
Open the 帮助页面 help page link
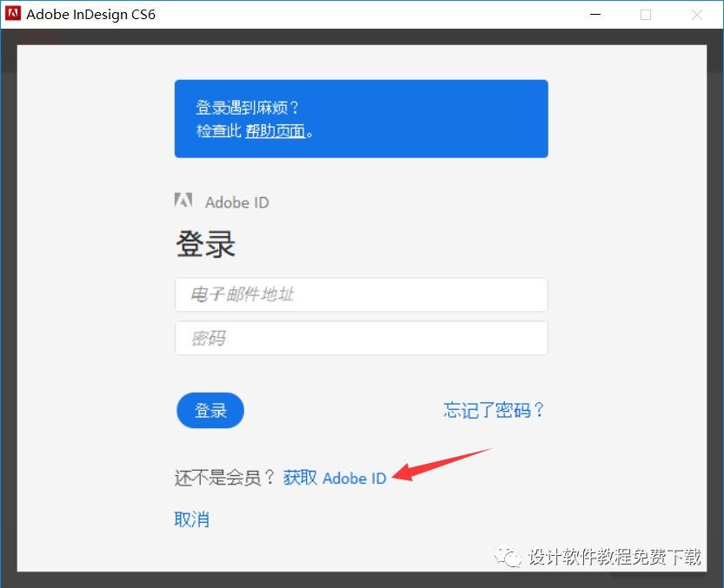tap(276, 131)
